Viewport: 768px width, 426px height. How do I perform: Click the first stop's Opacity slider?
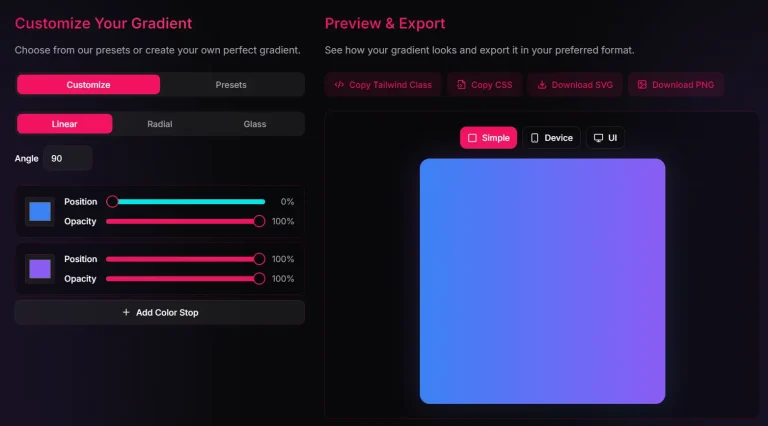tap(183, 221)
